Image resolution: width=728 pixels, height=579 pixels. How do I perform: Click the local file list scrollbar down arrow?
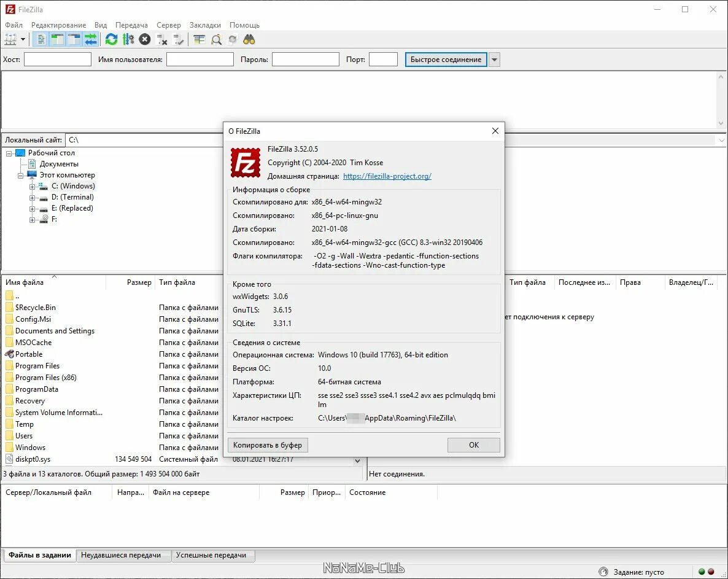[x=357, y=461]
